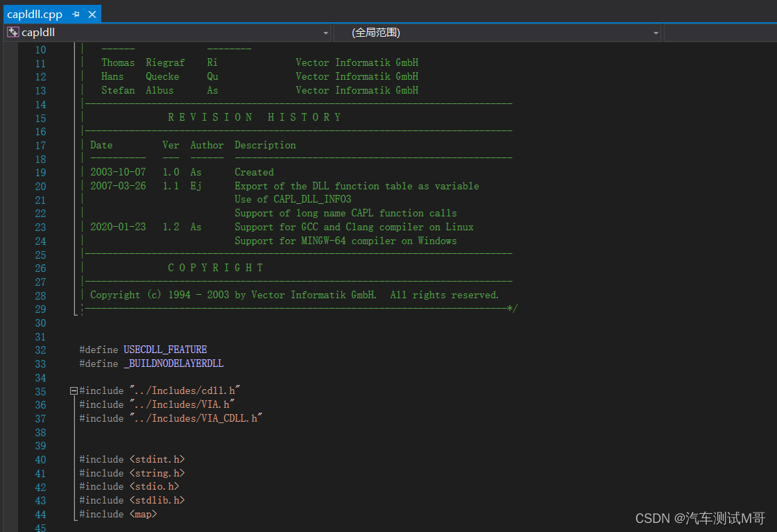Click the REVISION HISTORY comment header
The height and width of the screenshot is (532, 777).
pyautogui.click(x=254, y=117)
